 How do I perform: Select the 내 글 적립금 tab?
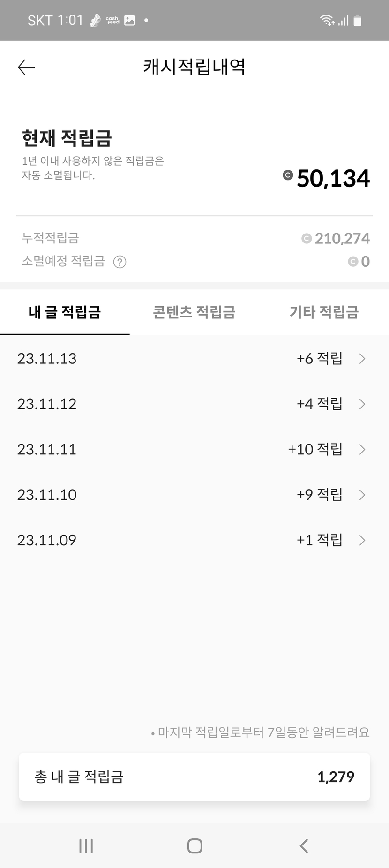65,312
